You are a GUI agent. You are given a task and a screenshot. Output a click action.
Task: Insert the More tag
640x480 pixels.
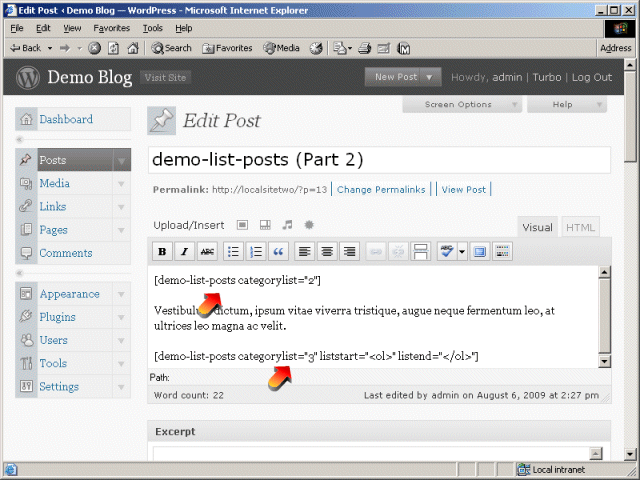click(x=421, y=251)
